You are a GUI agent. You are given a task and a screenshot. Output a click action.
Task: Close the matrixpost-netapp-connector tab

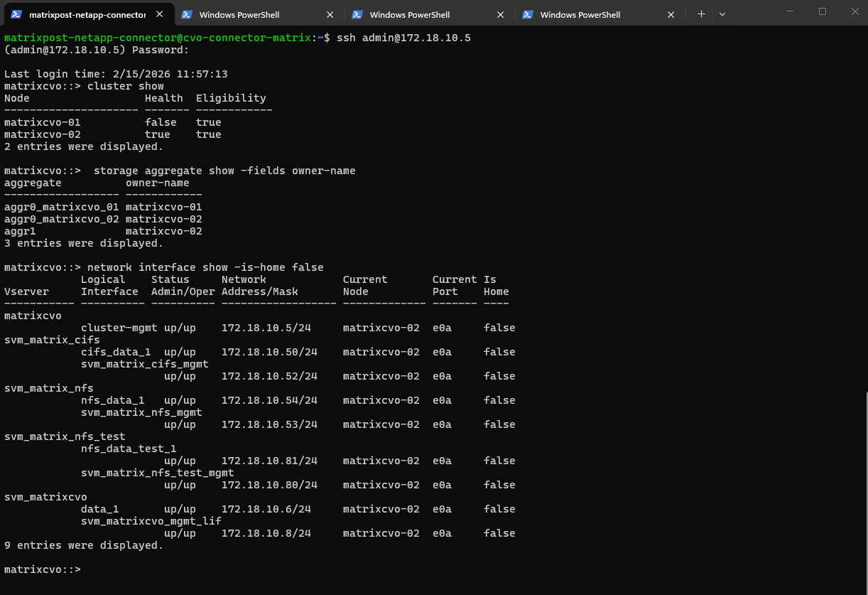pyautogui.click(x=160, y=14)
